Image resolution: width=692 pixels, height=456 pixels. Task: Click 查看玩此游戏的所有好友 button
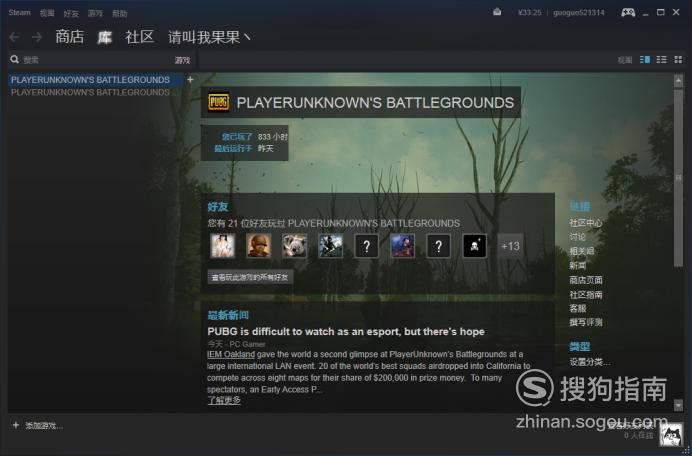(x=250, y=277)
